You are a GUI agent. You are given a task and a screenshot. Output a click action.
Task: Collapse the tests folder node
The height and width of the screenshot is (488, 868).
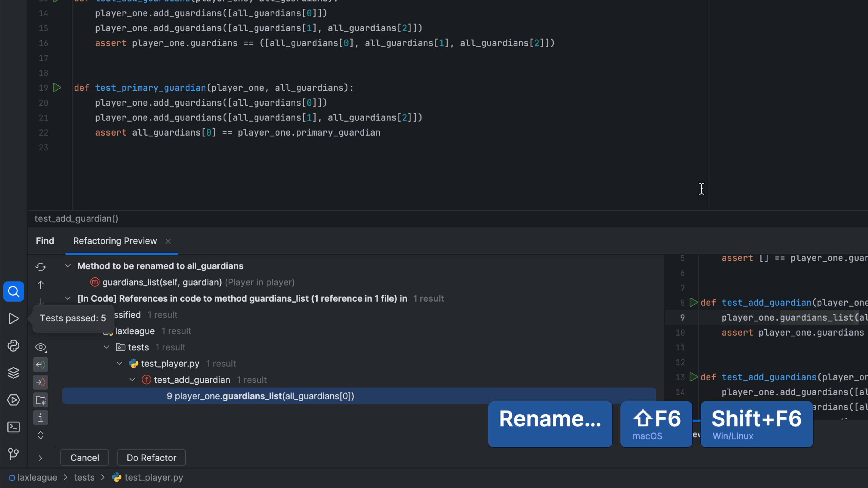click(x=106, y=347)
